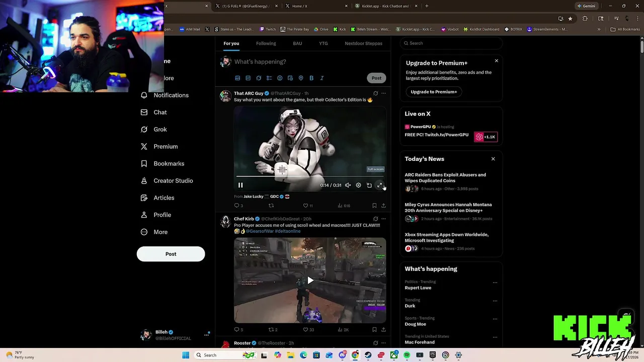Bookmark That ARC Guy's post
This screenshot has height=362, width=644.
[x=374, y=206]
